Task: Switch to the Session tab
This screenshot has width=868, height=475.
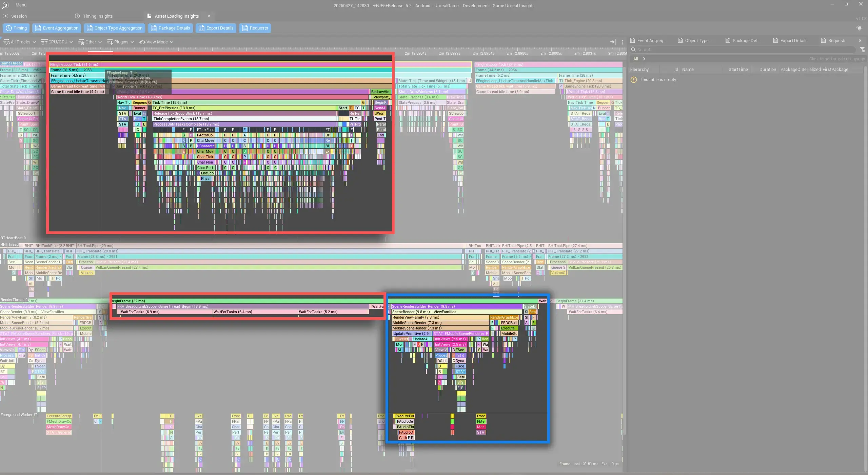Action: (15, 16)
